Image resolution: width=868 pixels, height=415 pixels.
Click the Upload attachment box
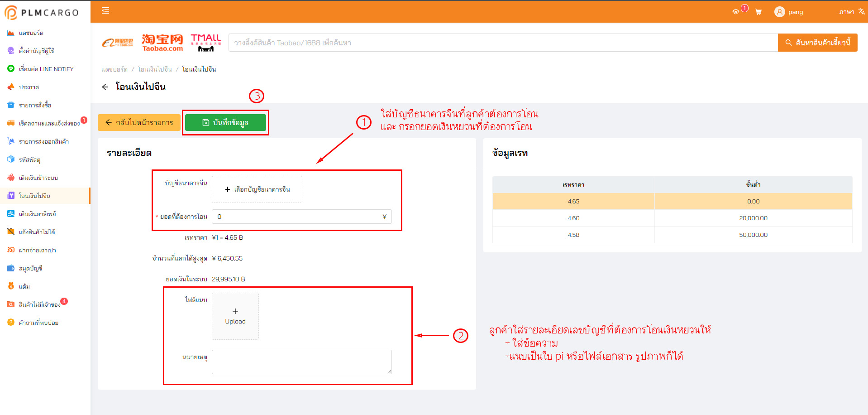[235, 316]
